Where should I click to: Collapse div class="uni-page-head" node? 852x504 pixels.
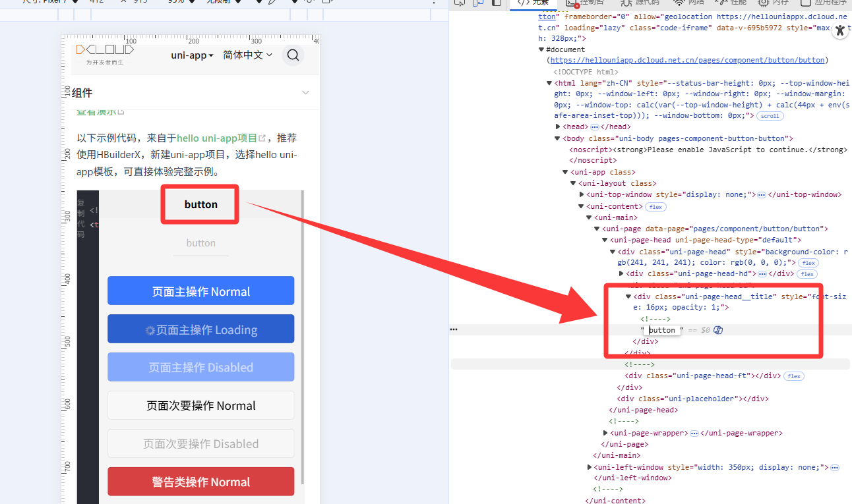click(x=613, y=252)
